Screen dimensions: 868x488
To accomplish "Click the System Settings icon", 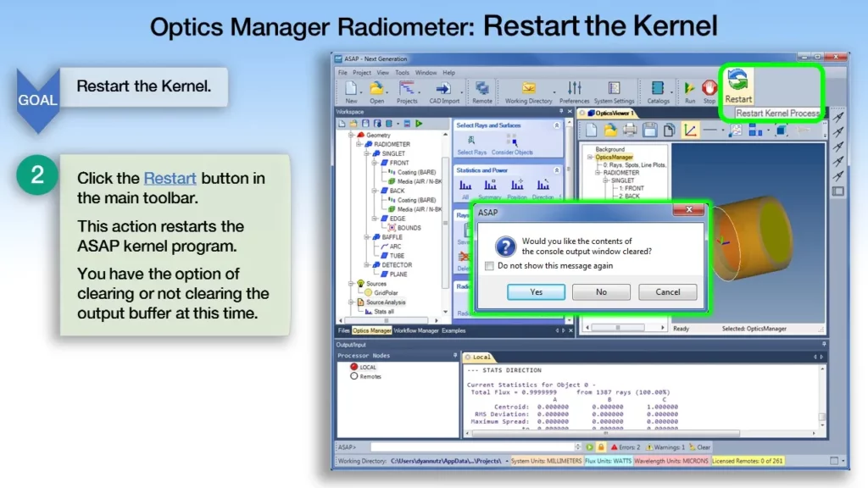I will point(614,88).
